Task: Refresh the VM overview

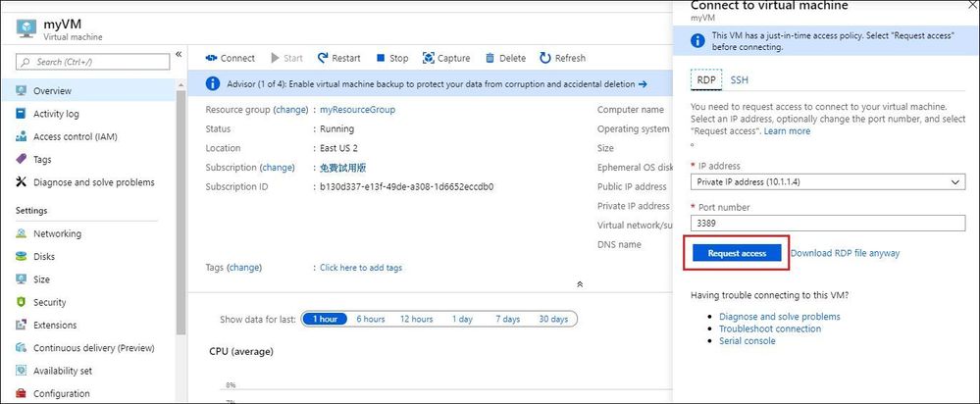Action: [x=562, y=58]
